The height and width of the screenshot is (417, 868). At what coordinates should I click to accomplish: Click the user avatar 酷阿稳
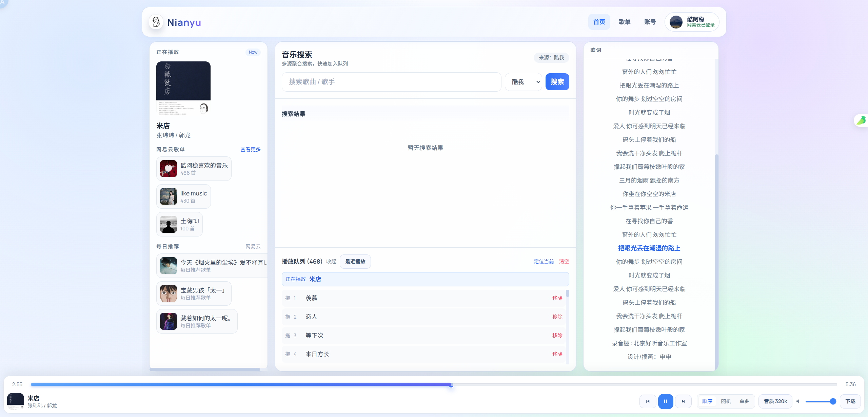click(676, 22)
